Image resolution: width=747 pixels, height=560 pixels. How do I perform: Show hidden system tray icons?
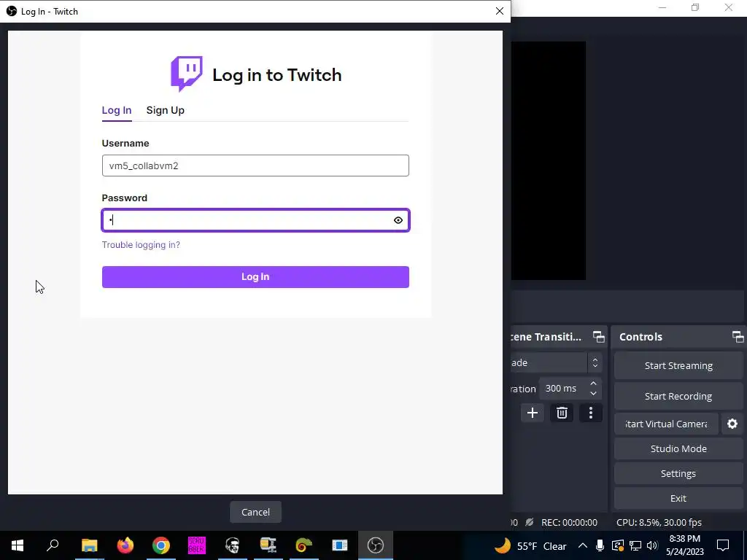583,545
